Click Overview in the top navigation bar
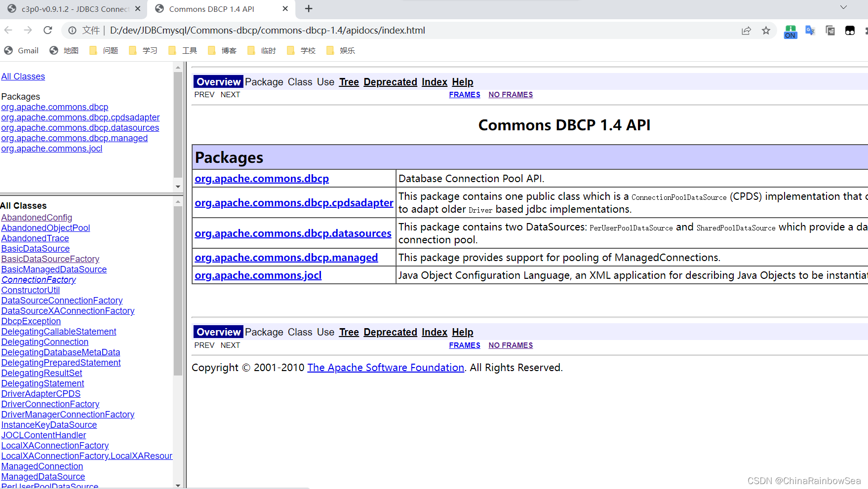The width and height of the screenshot is (868, 489). tap(218, 82)
